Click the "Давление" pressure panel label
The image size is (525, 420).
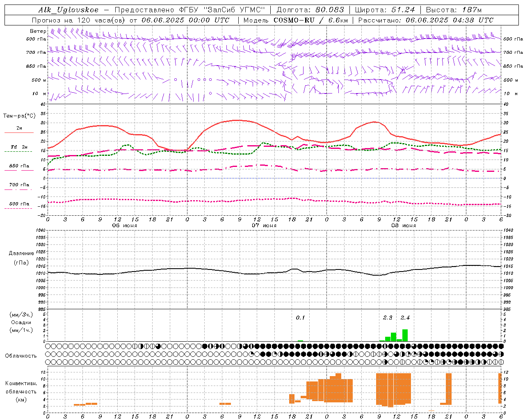[21, 253]
